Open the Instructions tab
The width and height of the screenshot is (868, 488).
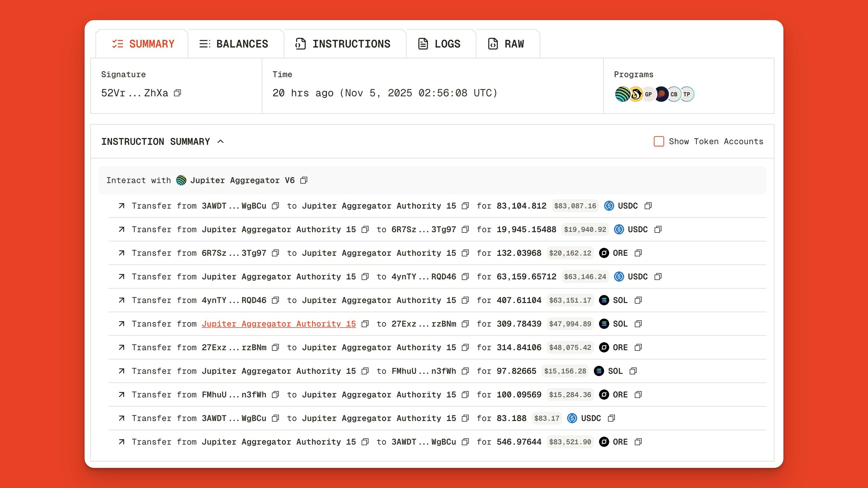(343, 44)
